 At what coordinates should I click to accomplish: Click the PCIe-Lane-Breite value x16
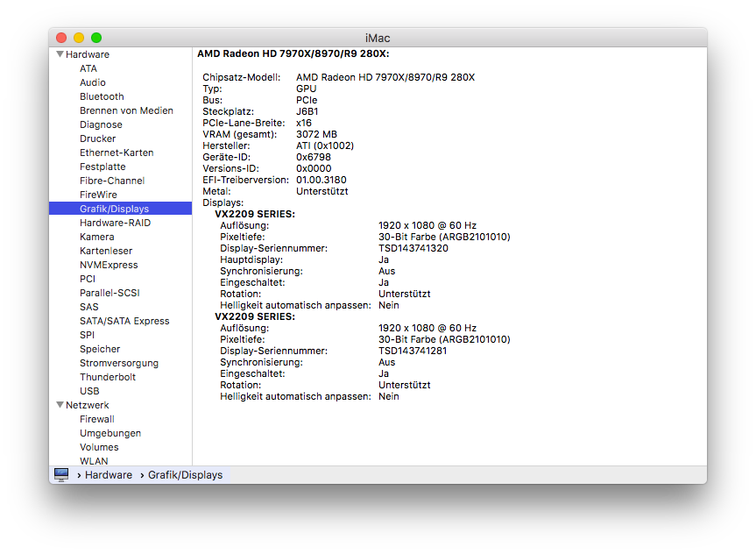304,123
